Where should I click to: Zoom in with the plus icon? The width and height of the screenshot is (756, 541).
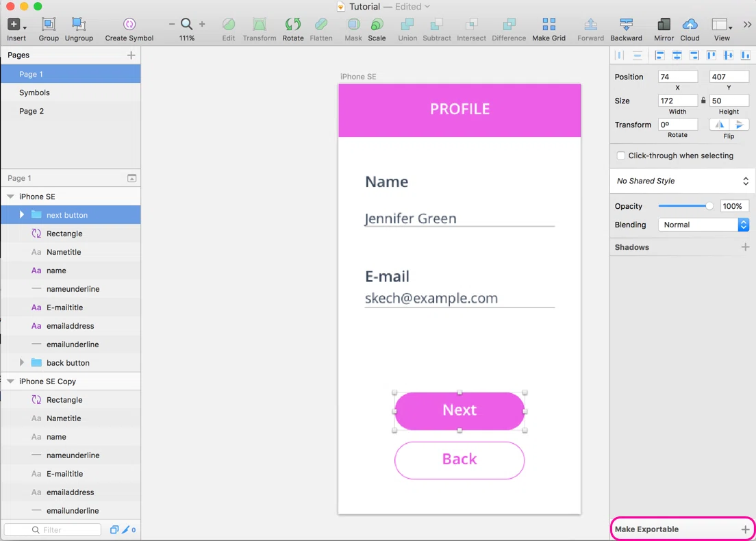202,24
